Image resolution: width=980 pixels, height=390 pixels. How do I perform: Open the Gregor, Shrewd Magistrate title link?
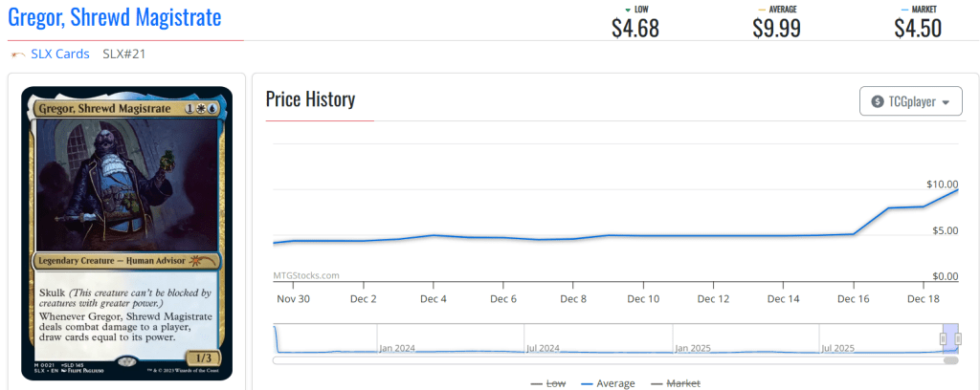pos(115,17)
